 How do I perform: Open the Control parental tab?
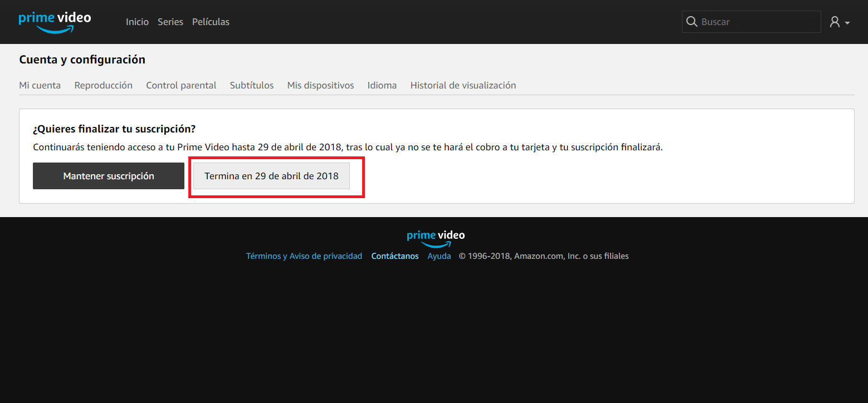click(x=181, y=85)
